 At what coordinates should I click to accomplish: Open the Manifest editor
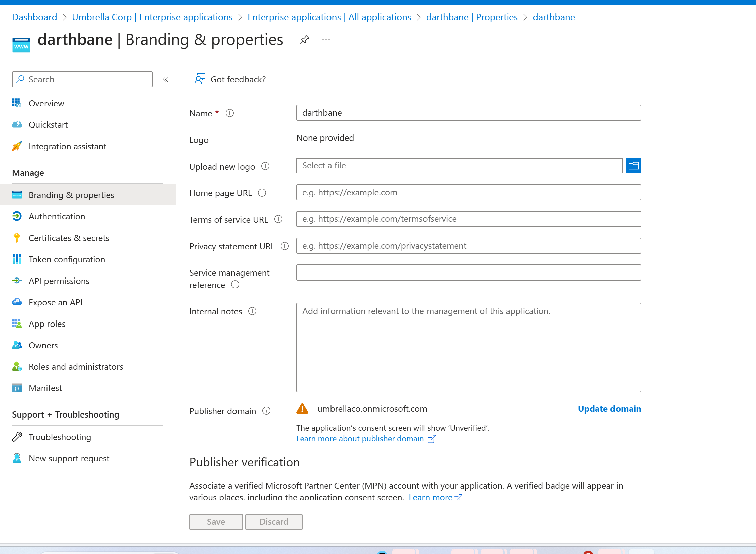(x=45, y=388)
